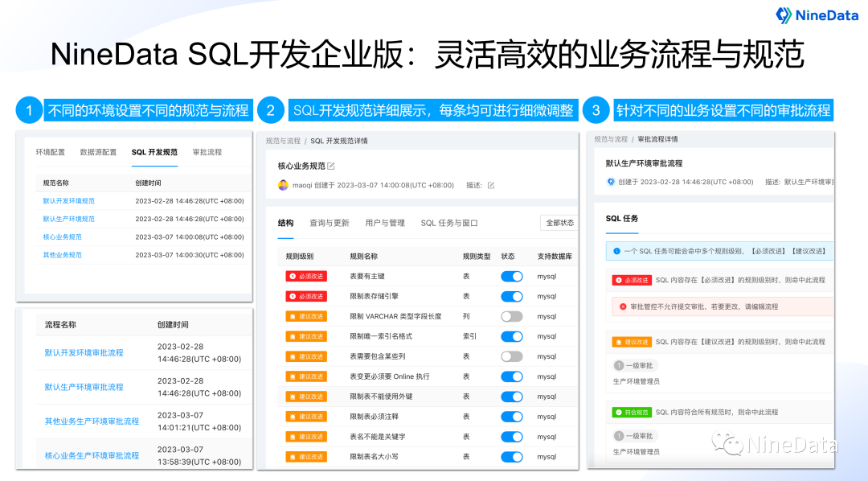Click 必须改进 badge on 限制表存储引擎 row

[306, 297]
